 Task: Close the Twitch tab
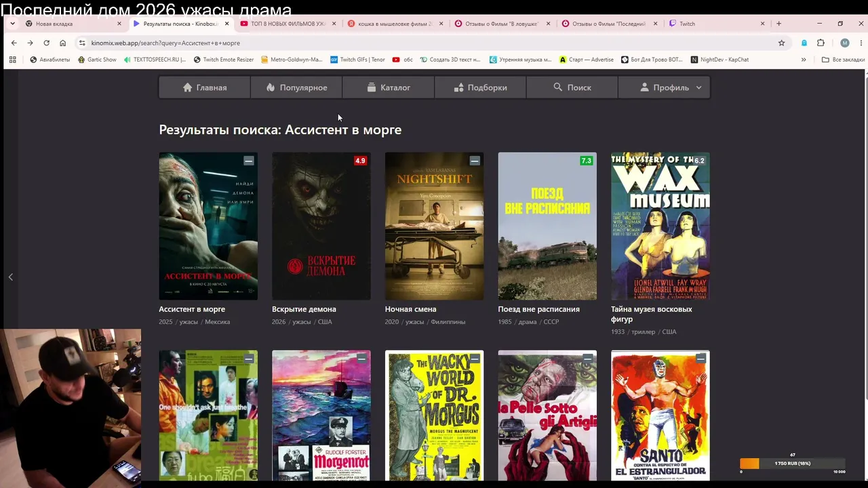pos(762,24)
